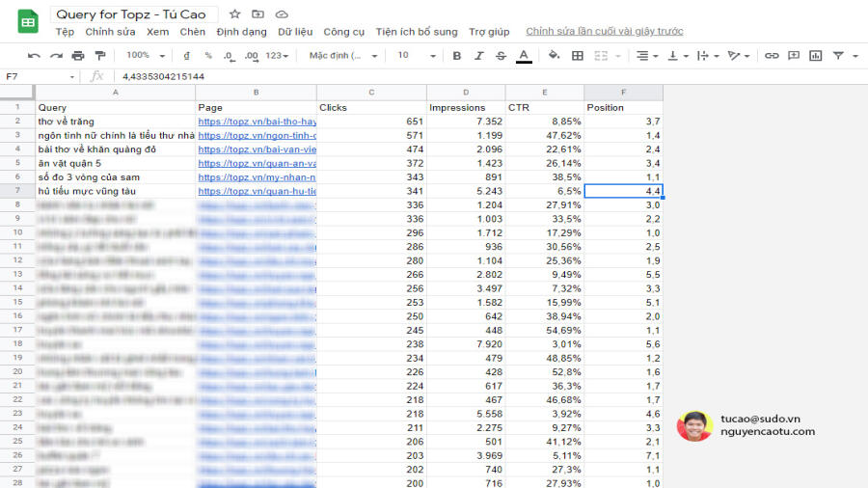Open the Trợ giúp menu

[489, 32]
